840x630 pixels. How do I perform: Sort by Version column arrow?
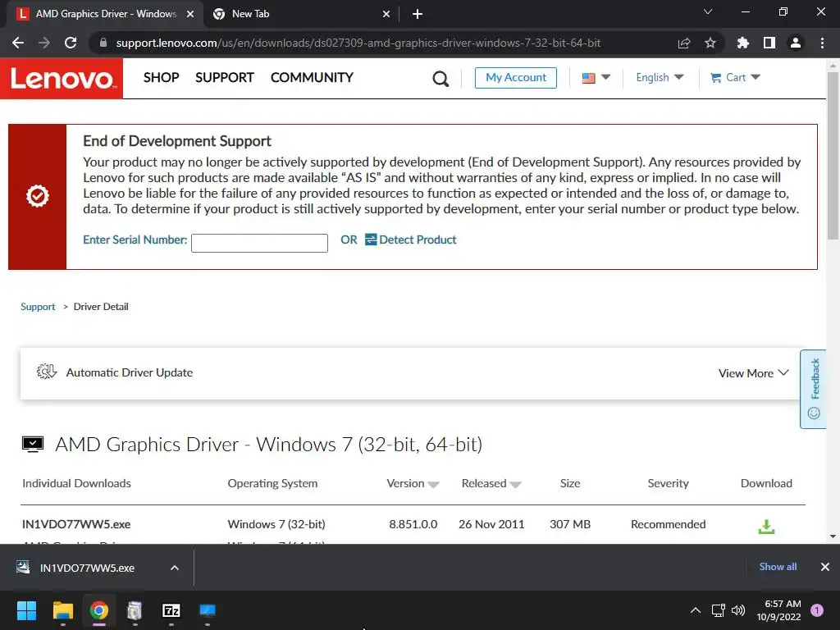tap(433, 484)
